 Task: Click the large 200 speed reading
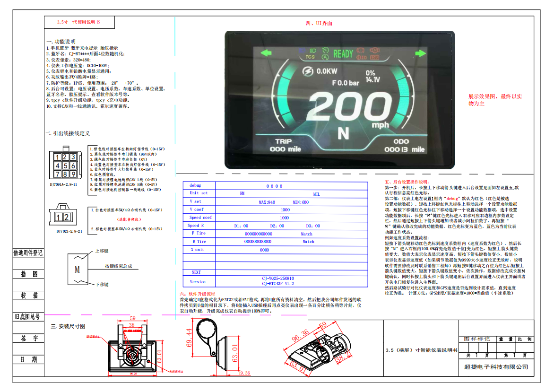coord(344,107)
